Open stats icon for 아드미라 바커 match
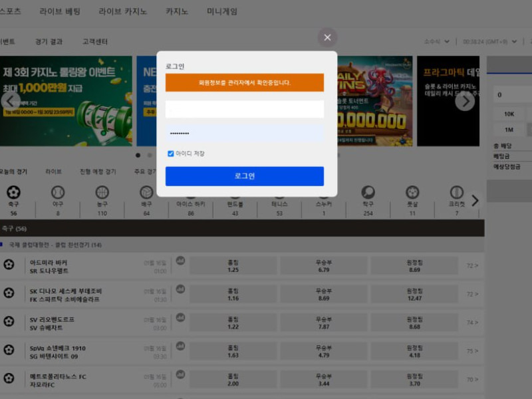Image resolution: width=532 pixels, height=399 pixels. pos(180,261)
